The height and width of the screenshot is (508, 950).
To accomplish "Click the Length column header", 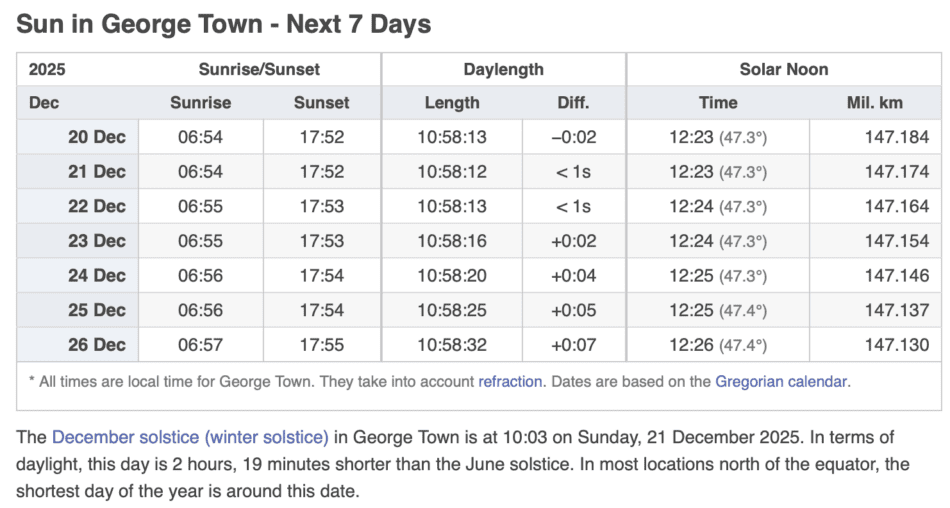I will click(x=452, y=102).
